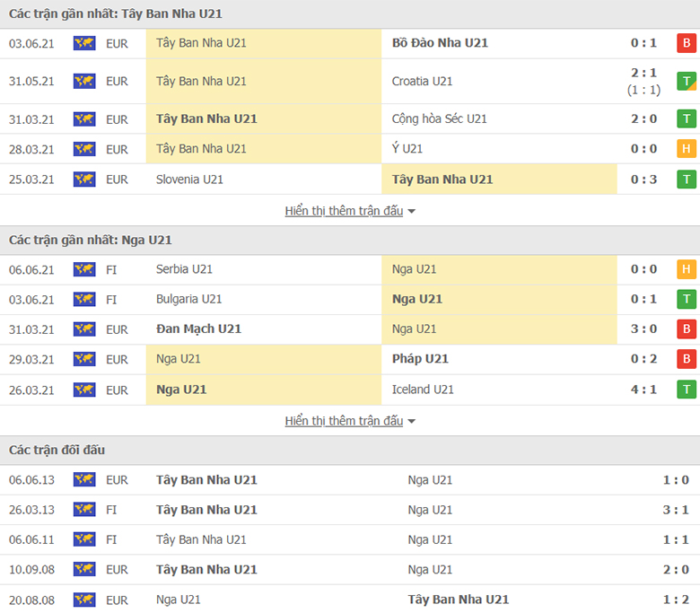Click dropdown arrow below Slovenia U21 row
The image size is (700, 613).
click(x=412, y=212)
